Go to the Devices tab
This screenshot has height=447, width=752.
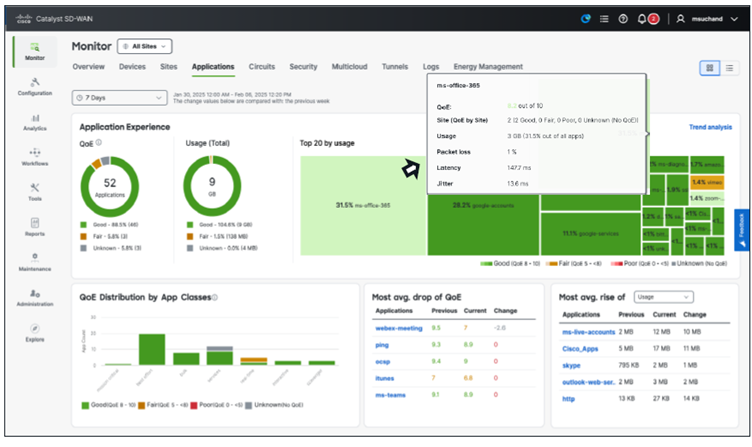[x=132, y=67]
